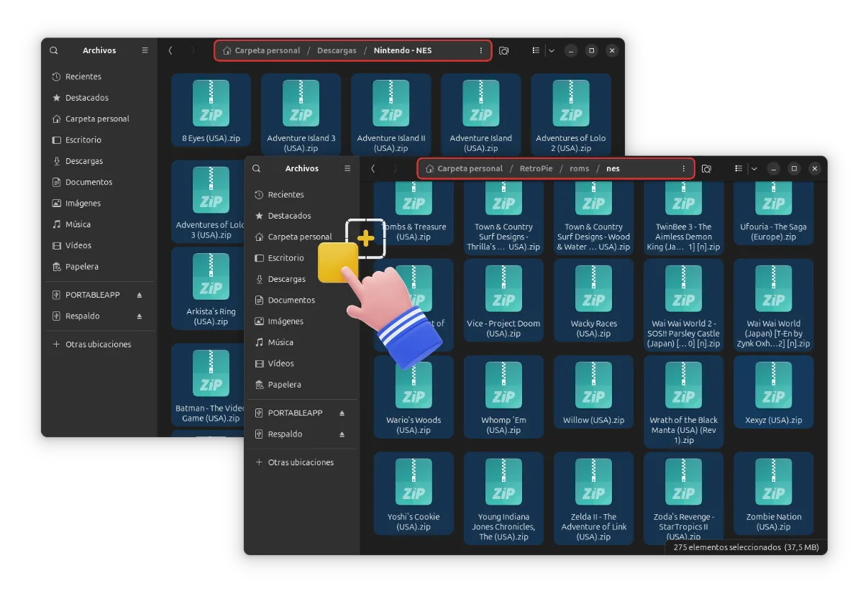The image size is (868, 599).
Task: Select the Zombie Nation (USA).zip file
Action: coord(774,495)
